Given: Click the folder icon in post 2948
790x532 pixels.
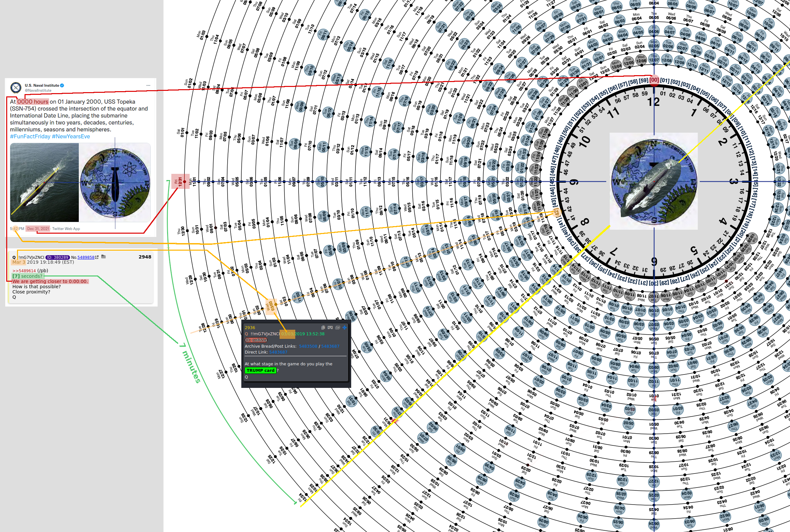Looking at the screenshot, I should point(104,257).
